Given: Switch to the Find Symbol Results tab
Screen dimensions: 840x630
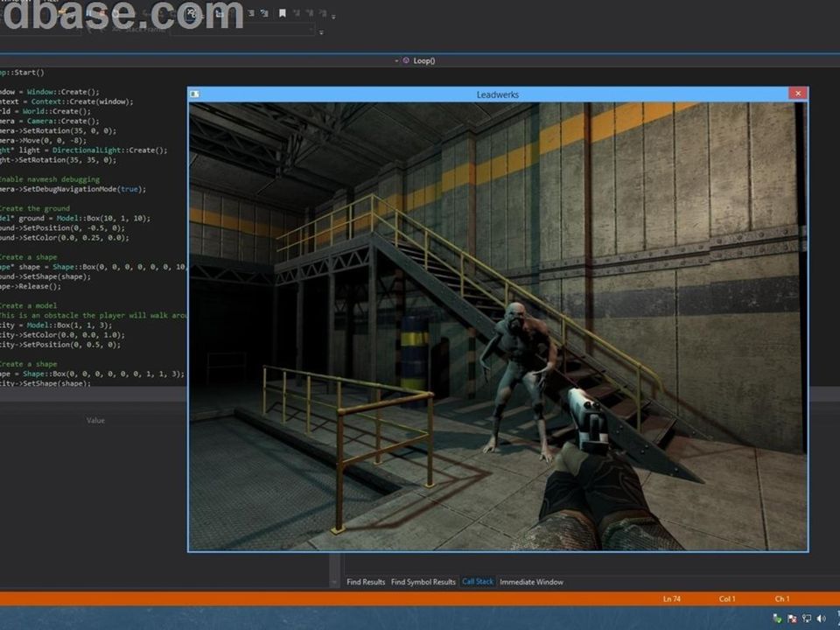Looking at the screenshot, I should 423,582.
